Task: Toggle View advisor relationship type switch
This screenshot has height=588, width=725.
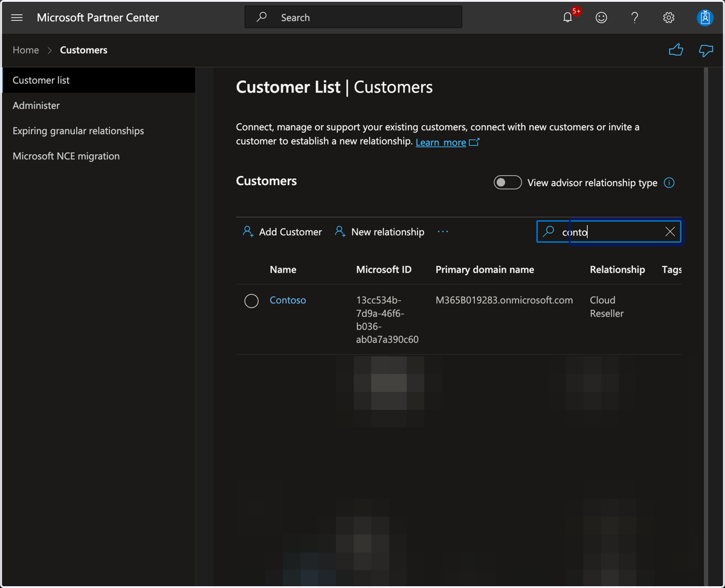Action: click(x=507, y=183)
